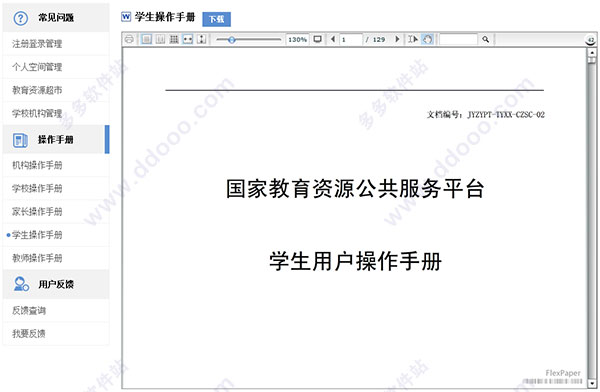The height and width of the screenshot is (392, 600).
Task: Click the print icon in viewer toolbar
Action: [129, 39]
